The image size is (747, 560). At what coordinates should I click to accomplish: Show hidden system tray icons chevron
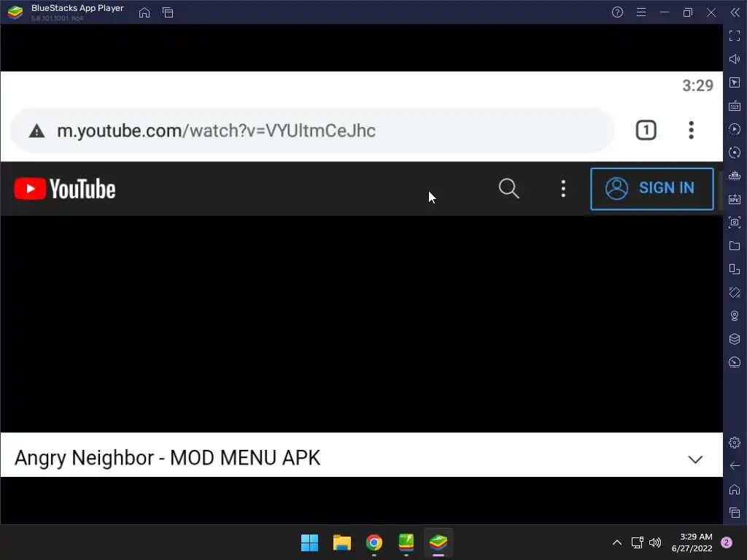[x=617, y=542]
